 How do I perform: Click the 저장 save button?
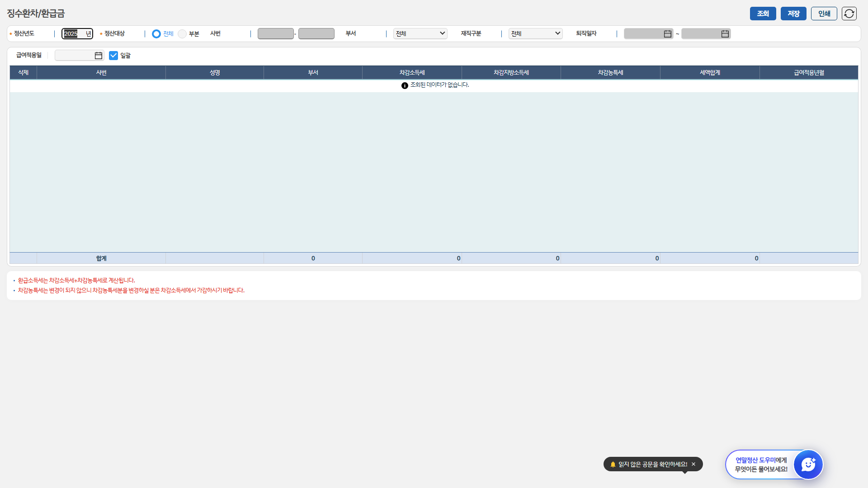point(793,14)
